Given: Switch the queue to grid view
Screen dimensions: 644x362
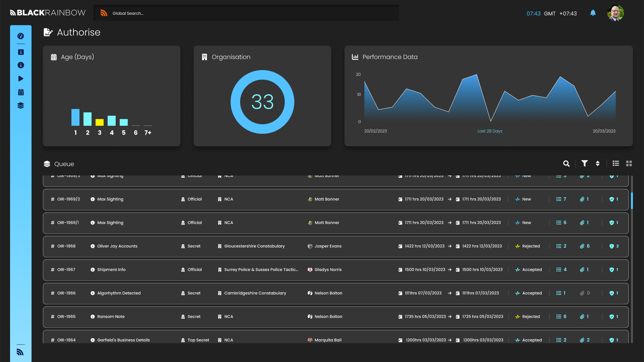Looking at the screenshot, I should tap(629, 164).
